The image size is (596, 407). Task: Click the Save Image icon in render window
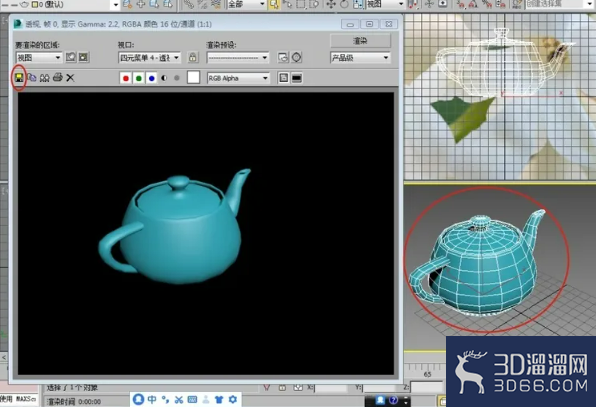click(x=19, y=78)
